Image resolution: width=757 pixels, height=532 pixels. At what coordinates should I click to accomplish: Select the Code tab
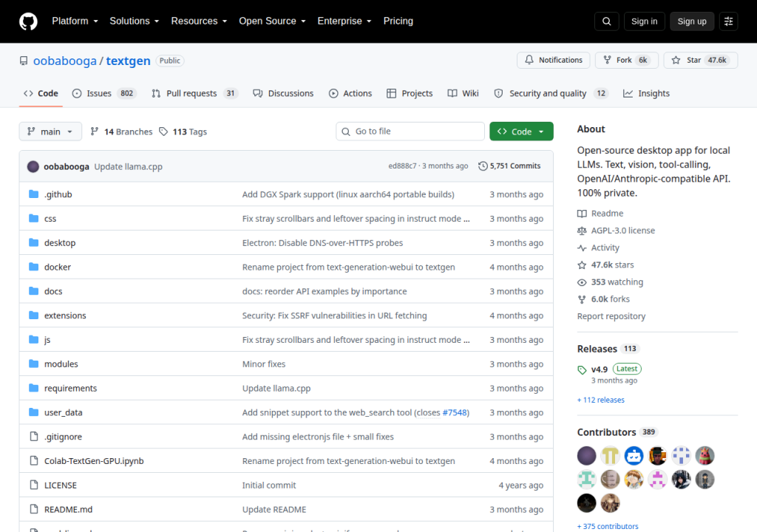[x=41, y=93]
